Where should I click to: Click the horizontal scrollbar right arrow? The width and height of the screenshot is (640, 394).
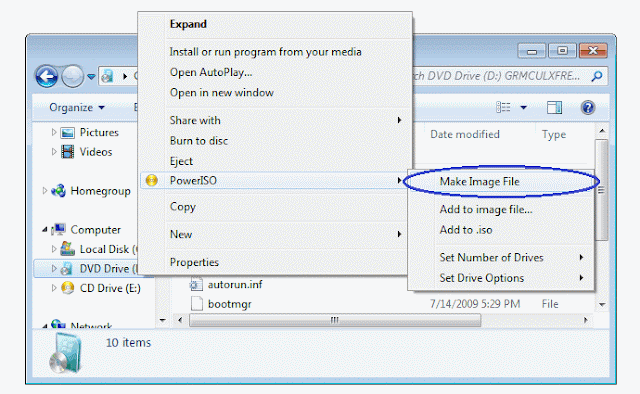(586, 320)
